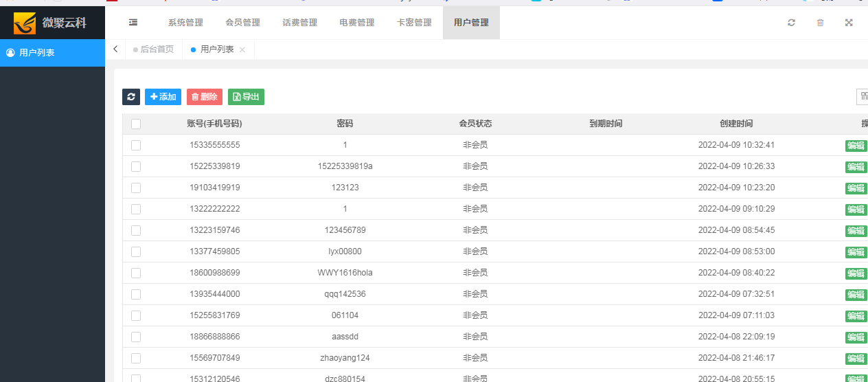Screen dimensions: 868x382
Task: Click password cell 061104
Action: (345, 315)
